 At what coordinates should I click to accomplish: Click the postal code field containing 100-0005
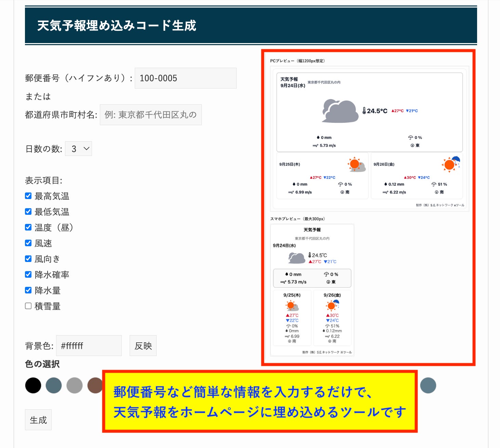point(185,78)
